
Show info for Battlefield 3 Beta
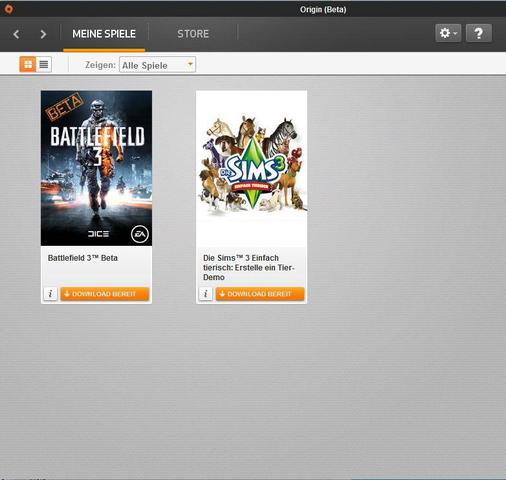pos(50,294)
